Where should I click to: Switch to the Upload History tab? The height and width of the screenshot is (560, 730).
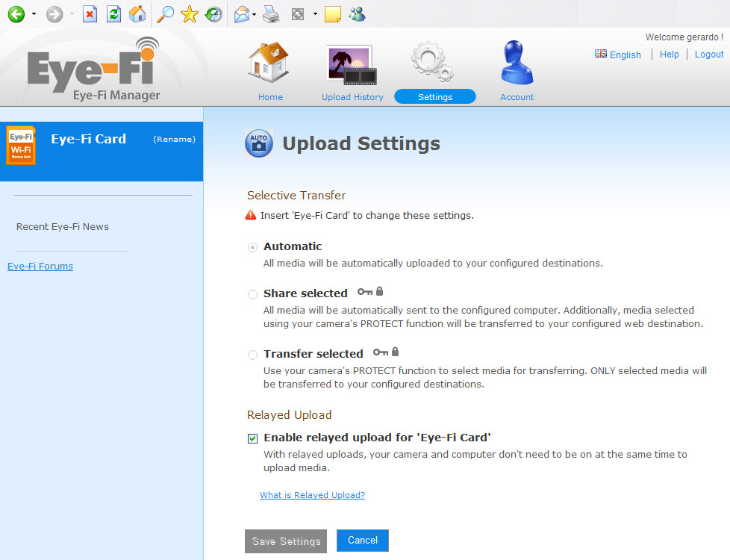(352, 97)
